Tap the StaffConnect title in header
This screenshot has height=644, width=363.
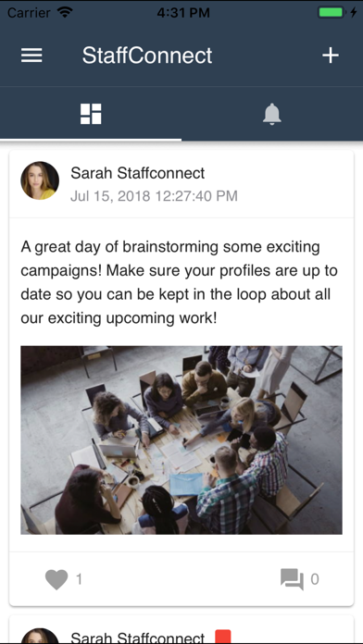click(x=147, y=55)
